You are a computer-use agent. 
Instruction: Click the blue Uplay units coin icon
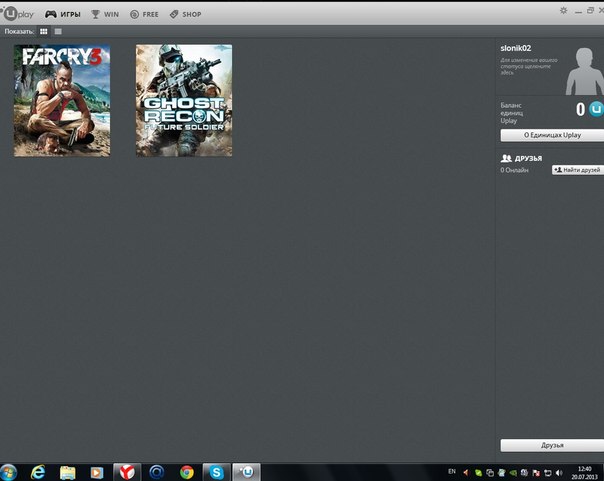pos(596,109)
